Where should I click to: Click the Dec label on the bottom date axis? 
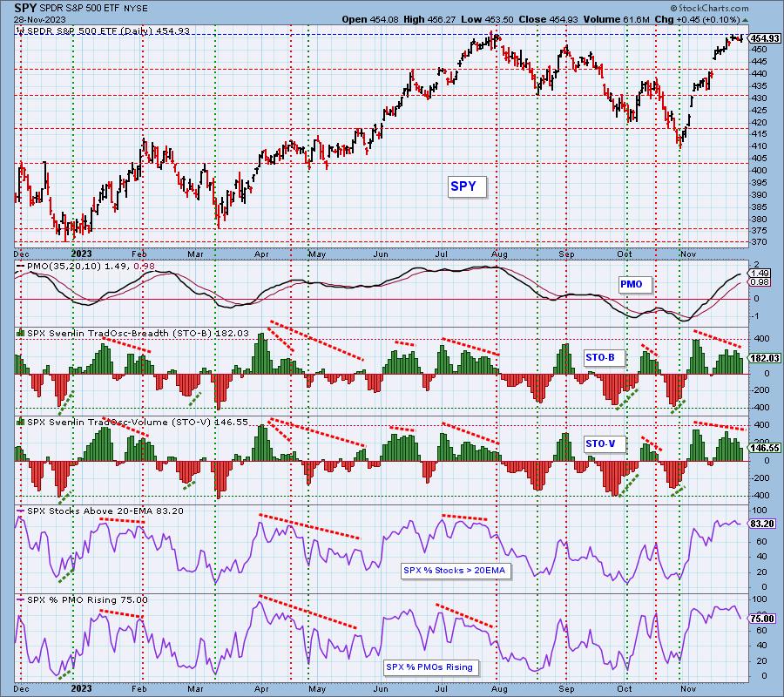pos(22,688)
